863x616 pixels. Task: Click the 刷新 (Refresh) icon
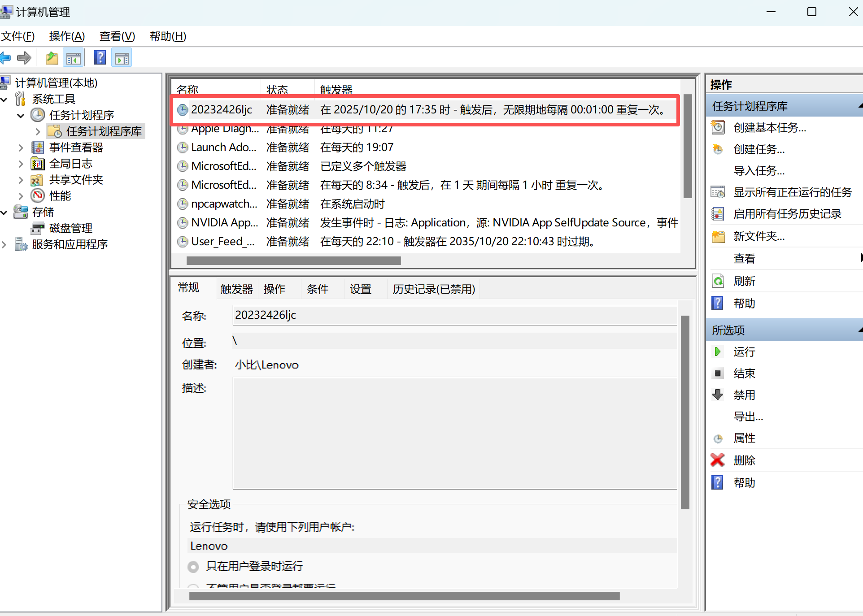point(718,281)
